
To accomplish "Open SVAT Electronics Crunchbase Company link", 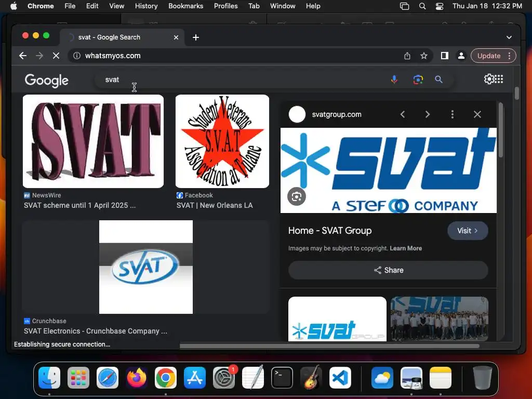I will click(96, 331).
